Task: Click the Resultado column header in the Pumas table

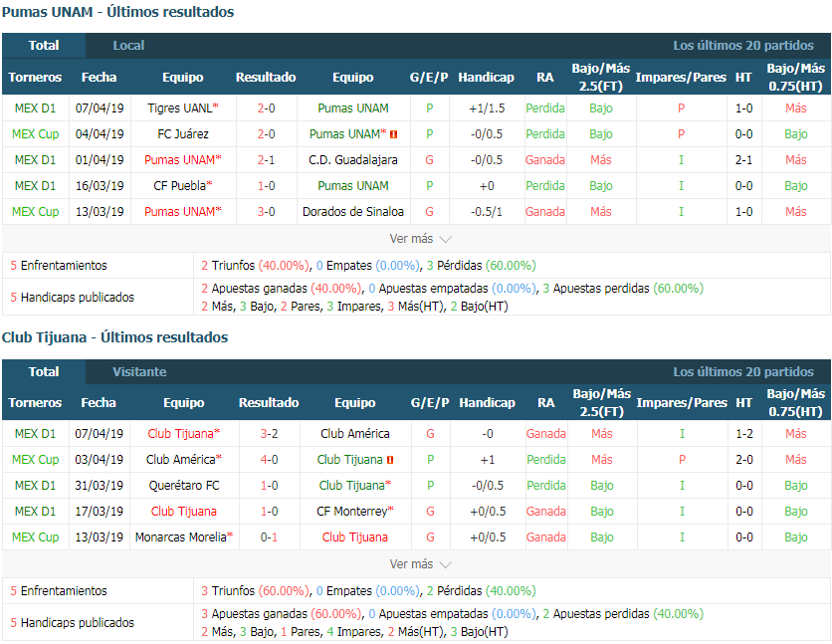Action: [x=266, y=78]
